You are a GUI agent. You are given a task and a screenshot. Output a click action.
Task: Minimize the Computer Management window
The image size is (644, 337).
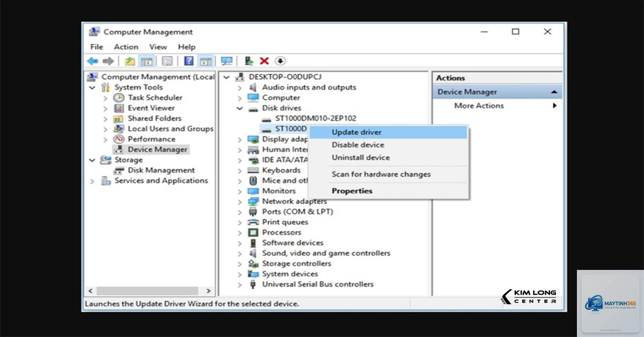click(x=484, y=32)
